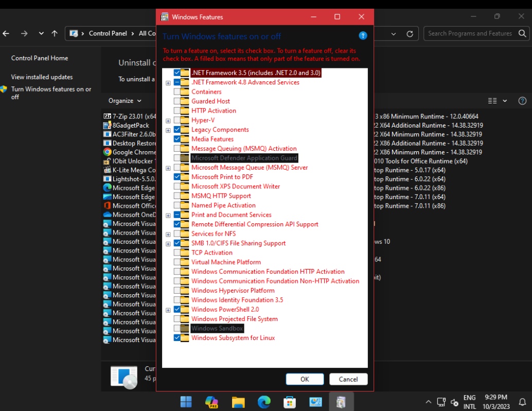Disable Microsoft Print to PDF checkbox
The image size is (532, 411).
(177, 176)
